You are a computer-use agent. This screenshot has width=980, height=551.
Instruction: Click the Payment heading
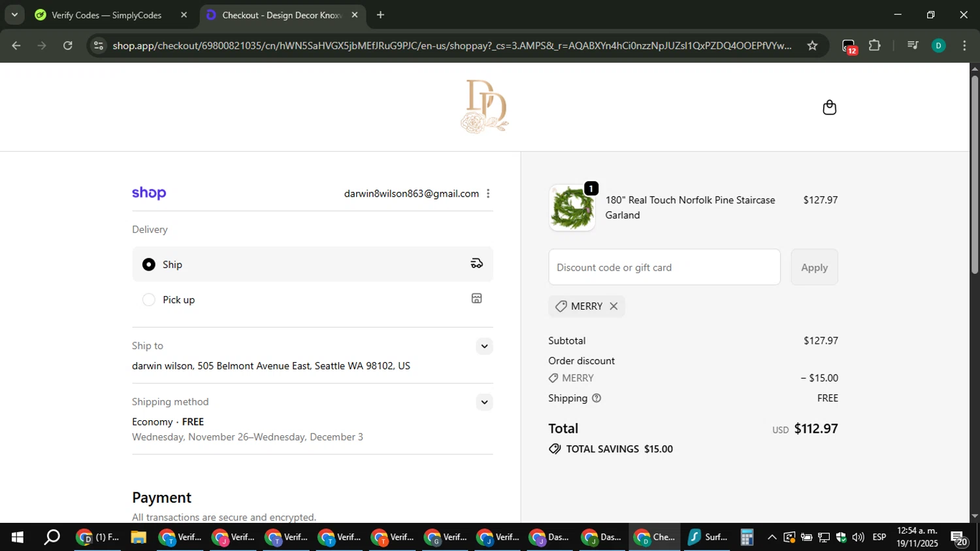click(x=161, y=497)
